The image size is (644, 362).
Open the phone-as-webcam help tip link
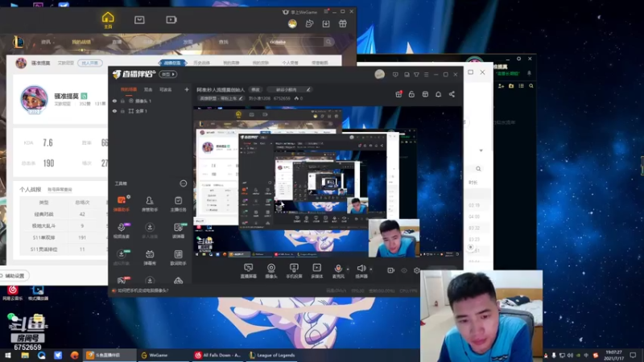click(x=143, y=290)
